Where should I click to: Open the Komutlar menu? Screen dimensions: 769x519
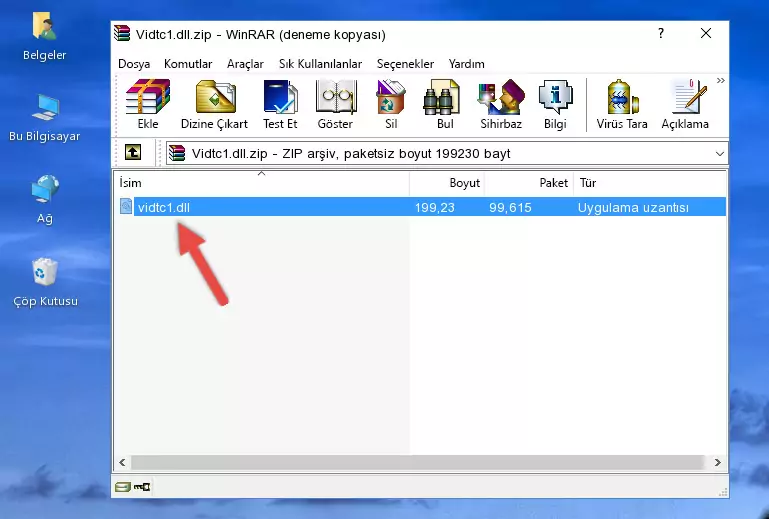point(188,64)
